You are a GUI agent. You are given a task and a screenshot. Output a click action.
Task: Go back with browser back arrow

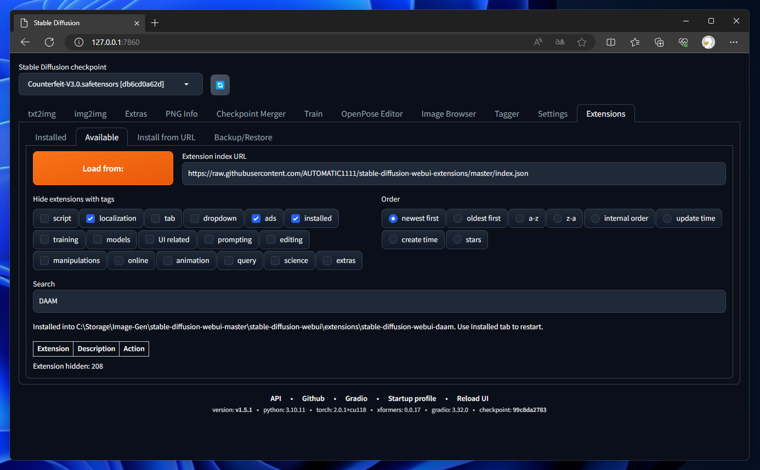(x=25, y=42)
